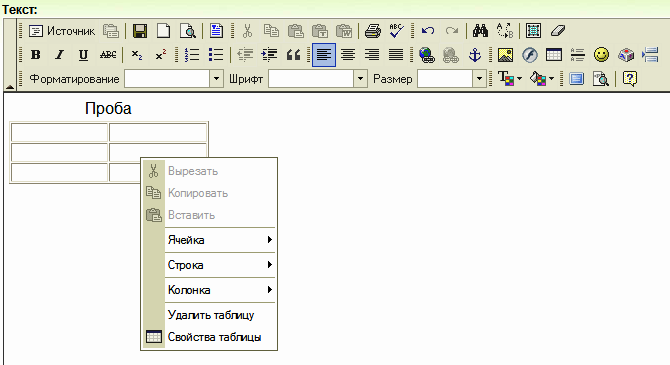Print the document with the printer icon

[373, 31]
